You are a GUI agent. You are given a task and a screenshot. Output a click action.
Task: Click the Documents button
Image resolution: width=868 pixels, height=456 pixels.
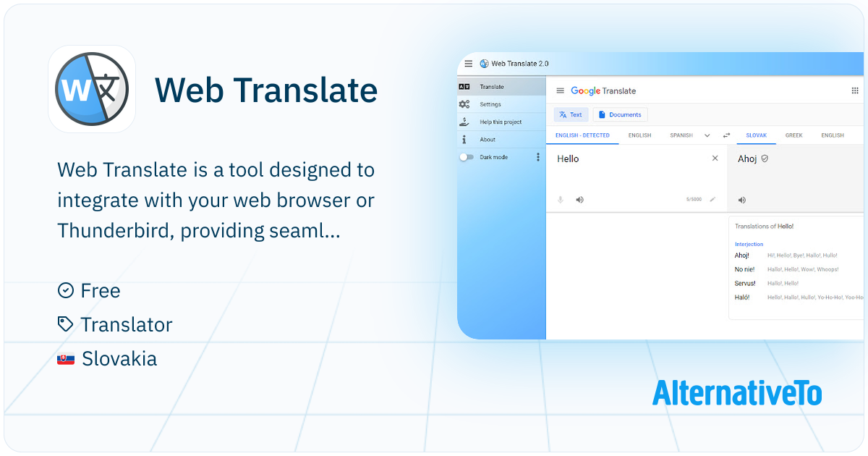pos(620,114)
